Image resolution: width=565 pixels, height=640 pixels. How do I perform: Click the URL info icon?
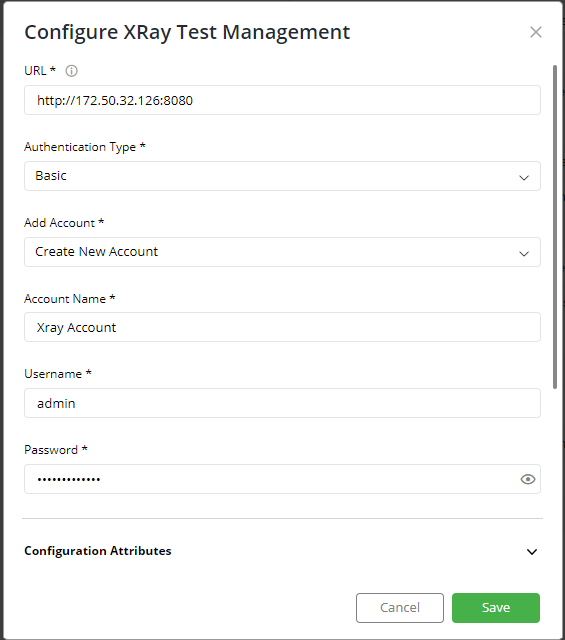click(71, 71)
